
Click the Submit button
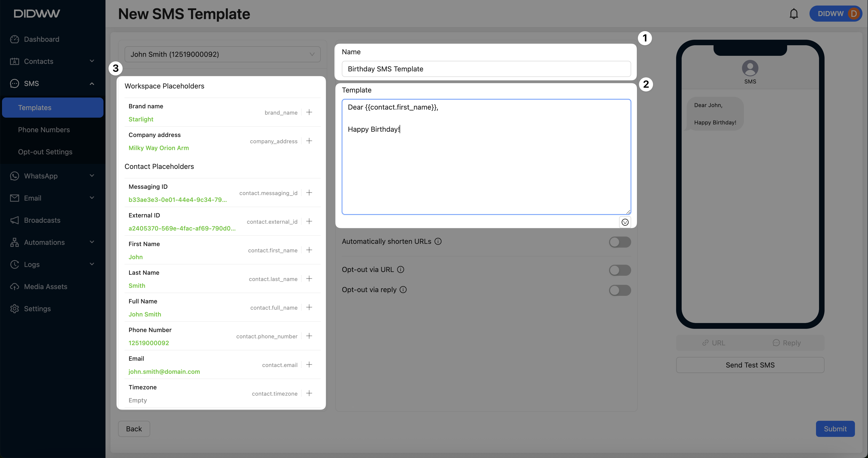coord(835,429)
